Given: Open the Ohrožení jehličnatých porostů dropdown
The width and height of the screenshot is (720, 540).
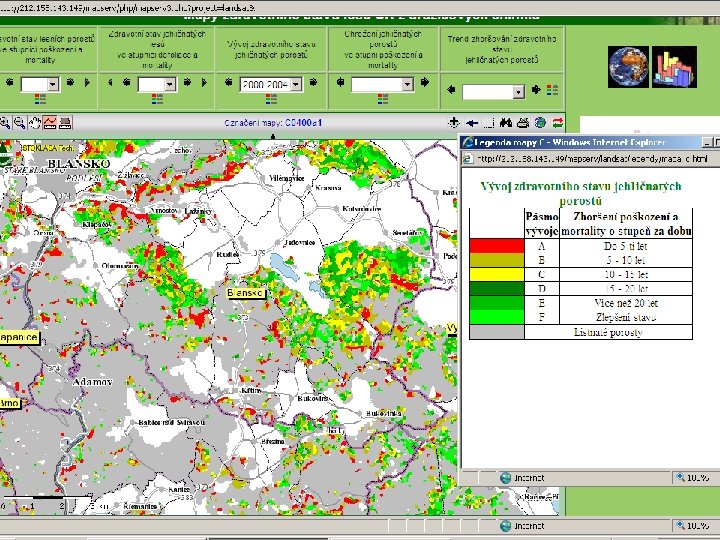Looking at the screenshot, I should click(x=408, y=85).
